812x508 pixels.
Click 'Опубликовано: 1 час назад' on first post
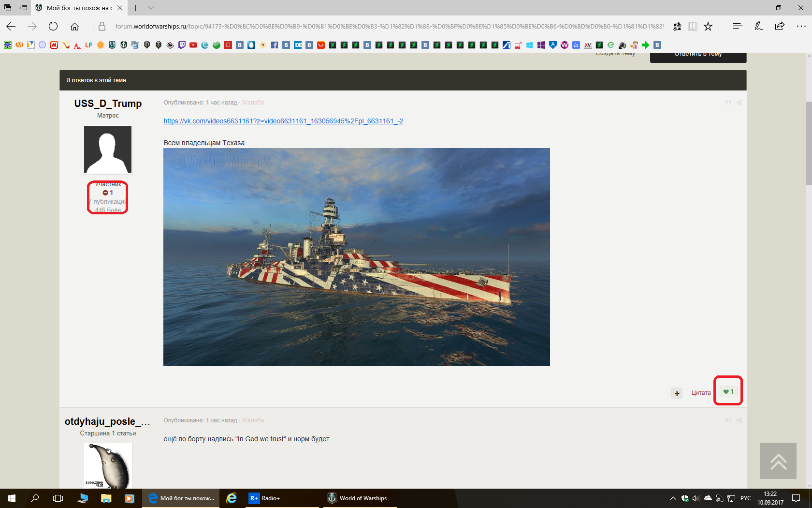200,103
